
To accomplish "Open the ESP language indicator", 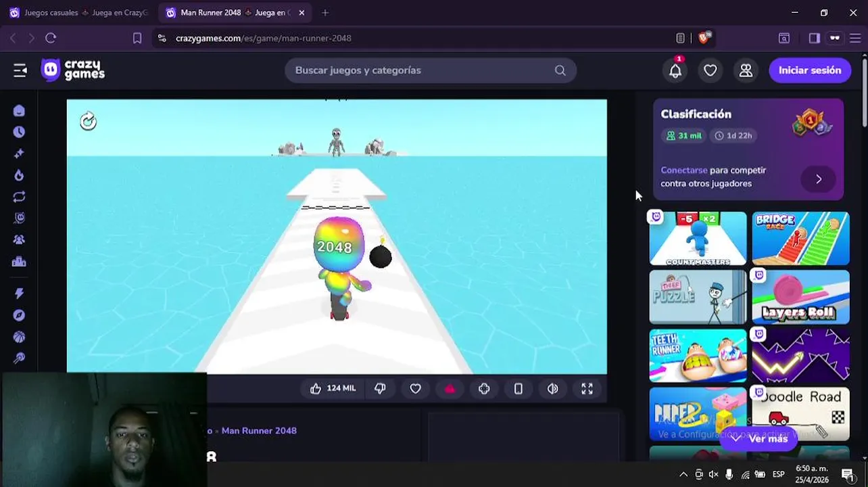I will click(x=778, y=474).
